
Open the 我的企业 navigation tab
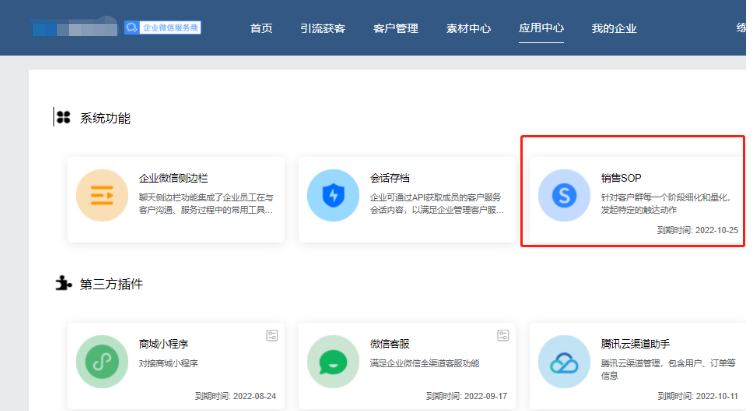tap(614, 28)
